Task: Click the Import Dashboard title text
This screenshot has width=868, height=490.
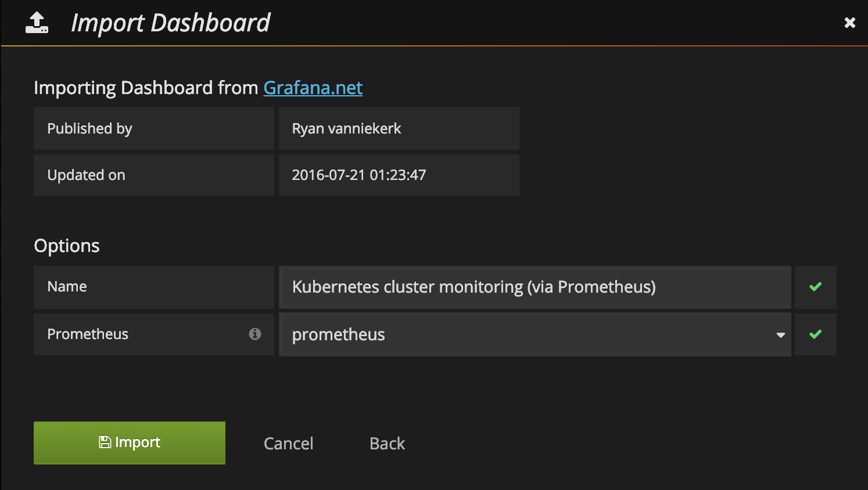Action: click(170, 23)
